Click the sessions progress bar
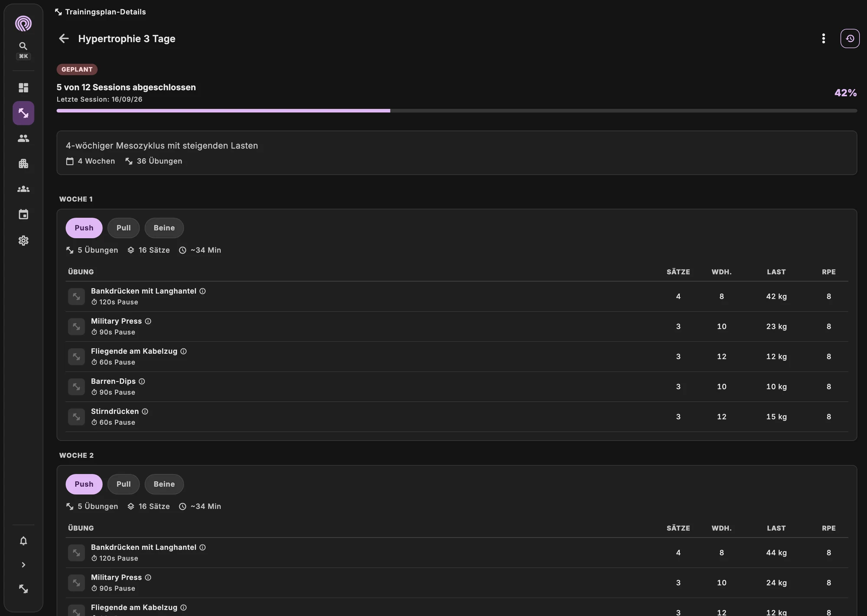 pos(456,111)
